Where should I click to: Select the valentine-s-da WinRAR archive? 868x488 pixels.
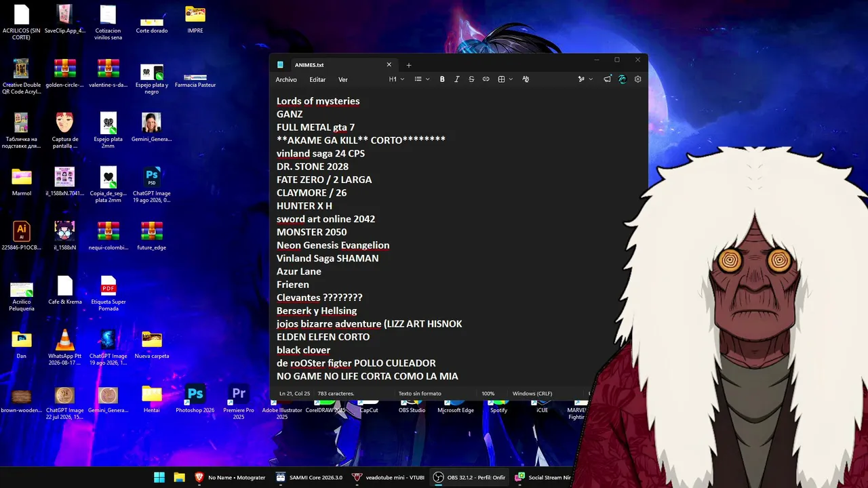click(x=108, y=74)
